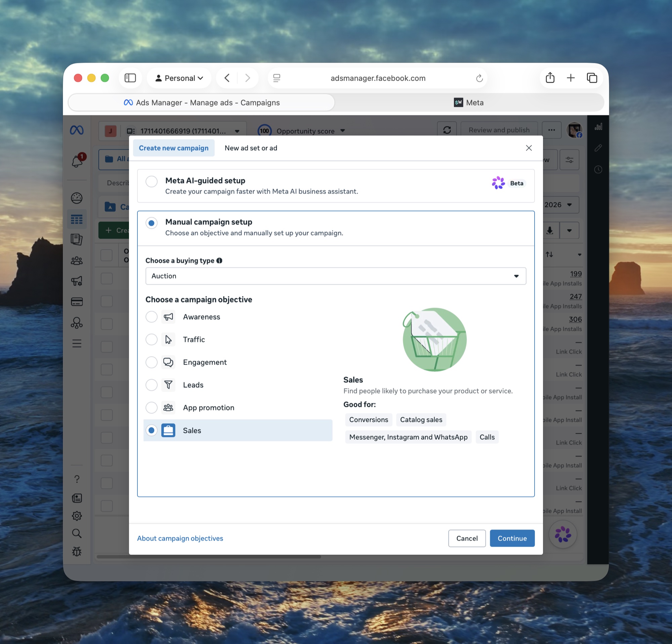Switch to the Meta browser tab
The image size is (672, 644).
(469, 102)
